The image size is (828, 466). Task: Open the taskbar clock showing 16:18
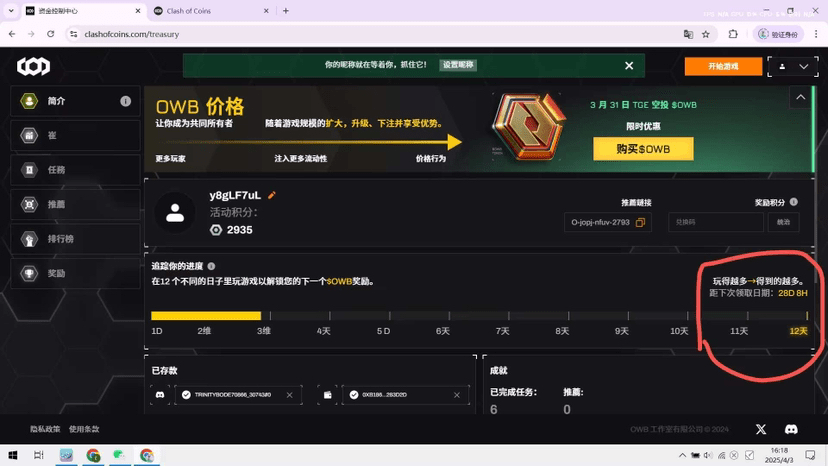(x=779, y=455)
